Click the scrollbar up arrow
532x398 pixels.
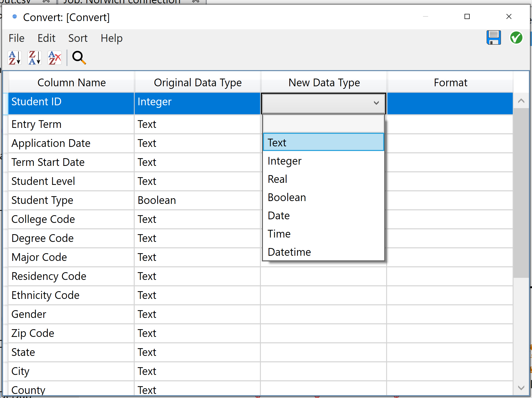click(521, 101)
